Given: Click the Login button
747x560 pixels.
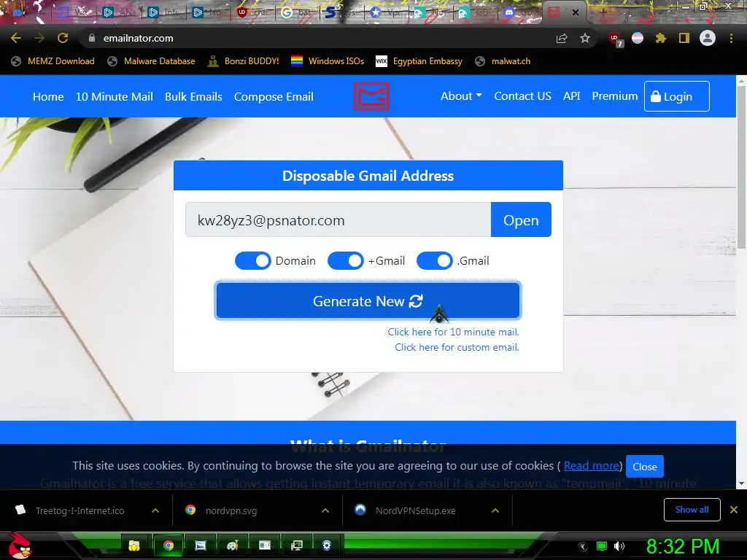Looking at the screenshot, I should (676, 96).
